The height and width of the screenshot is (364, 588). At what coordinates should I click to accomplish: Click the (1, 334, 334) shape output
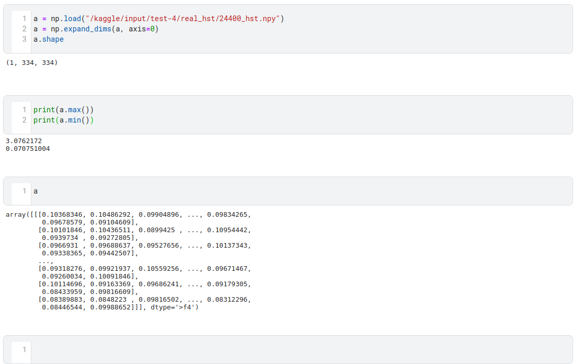click(x=31, y=63)
